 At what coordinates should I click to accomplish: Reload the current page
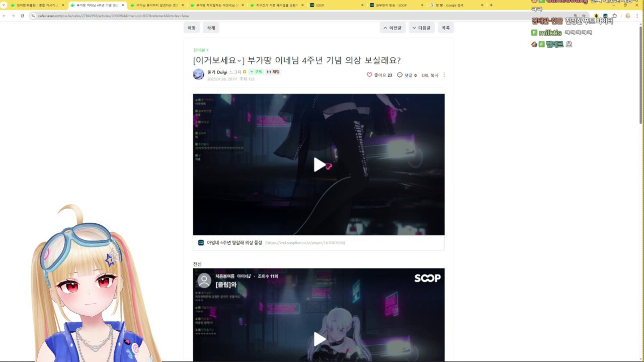[22, 16]
